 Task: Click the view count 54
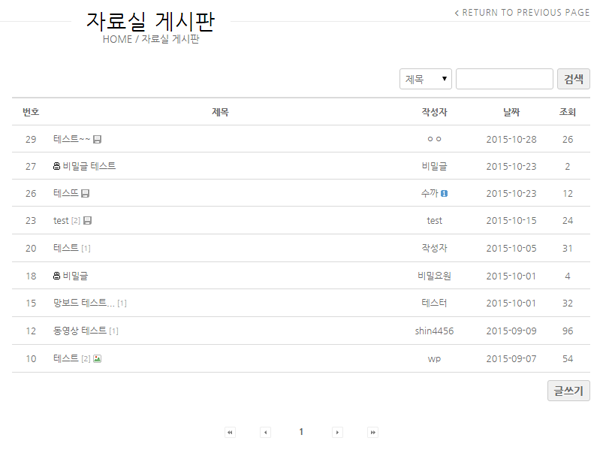[x=567, y=359]
